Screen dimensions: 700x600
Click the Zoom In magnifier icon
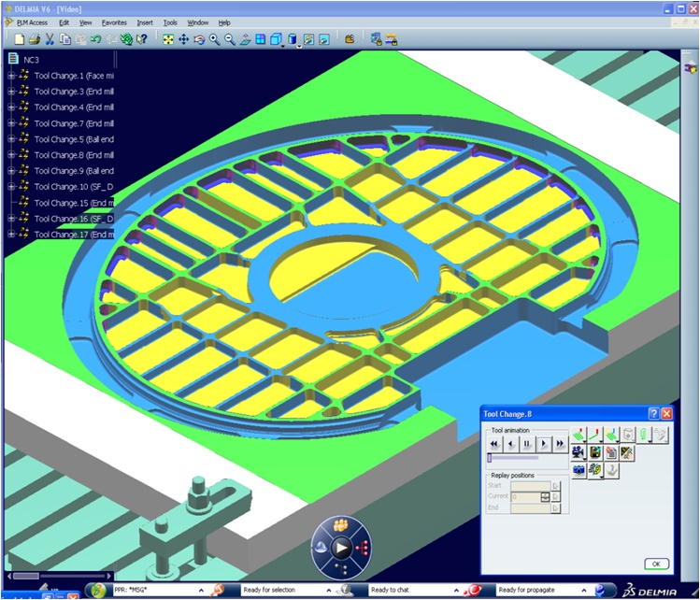tap(214, 39)
